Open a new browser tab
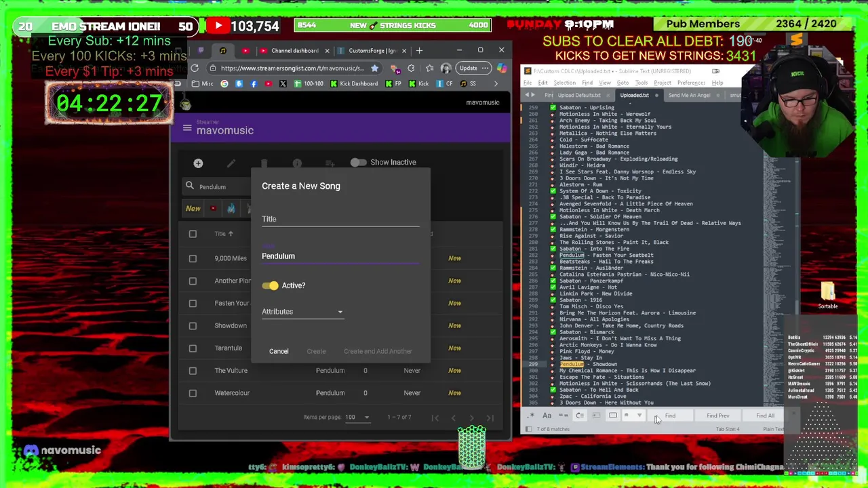The image size is (868, 488). pyautogui.click(x=419, y=50)
